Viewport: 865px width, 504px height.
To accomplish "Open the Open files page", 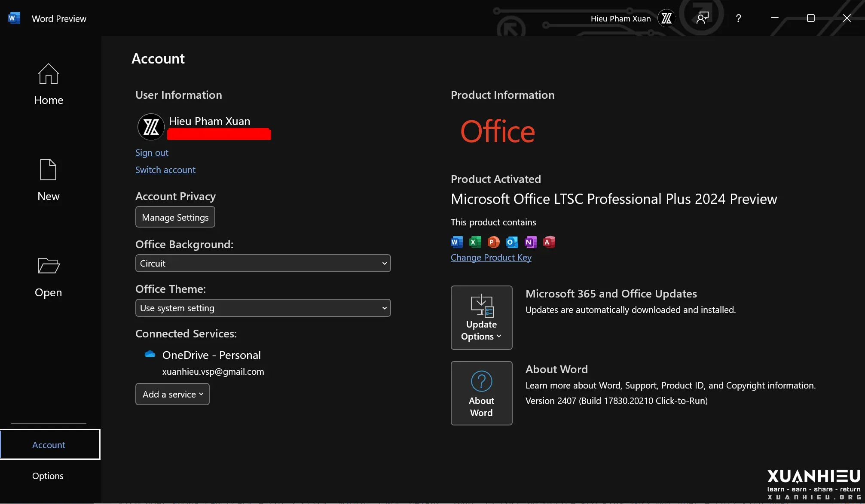I will [x=49, y=277].
